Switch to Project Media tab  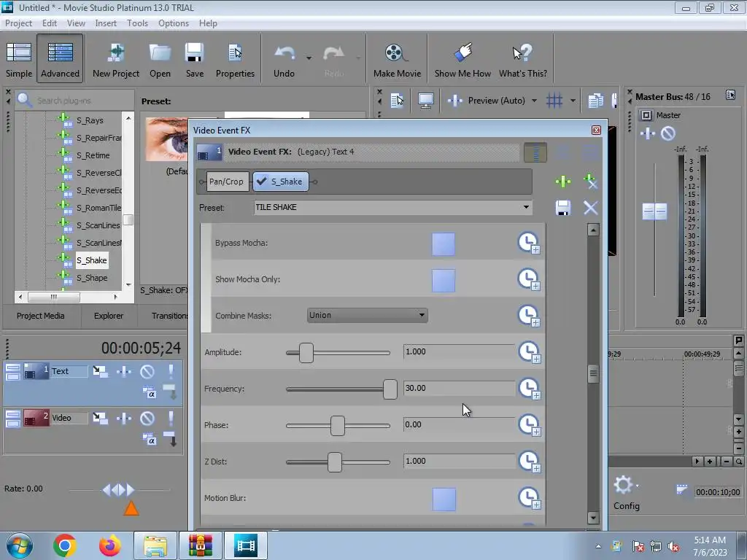(41, 316)
